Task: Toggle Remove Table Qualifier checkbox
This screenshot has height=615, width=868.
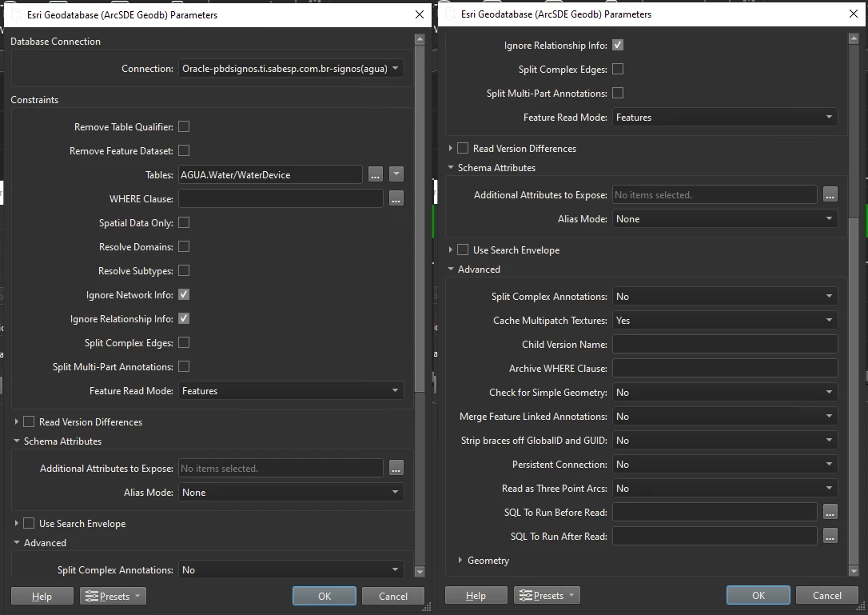Action: click(184, 127)
